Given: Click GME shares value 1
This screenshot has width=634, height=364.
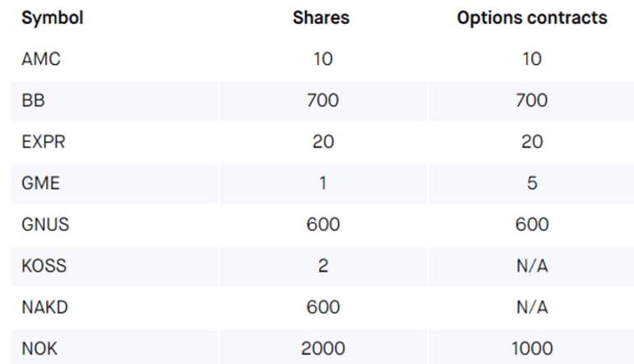Looking at the screenshot, I should pos(323,183).
